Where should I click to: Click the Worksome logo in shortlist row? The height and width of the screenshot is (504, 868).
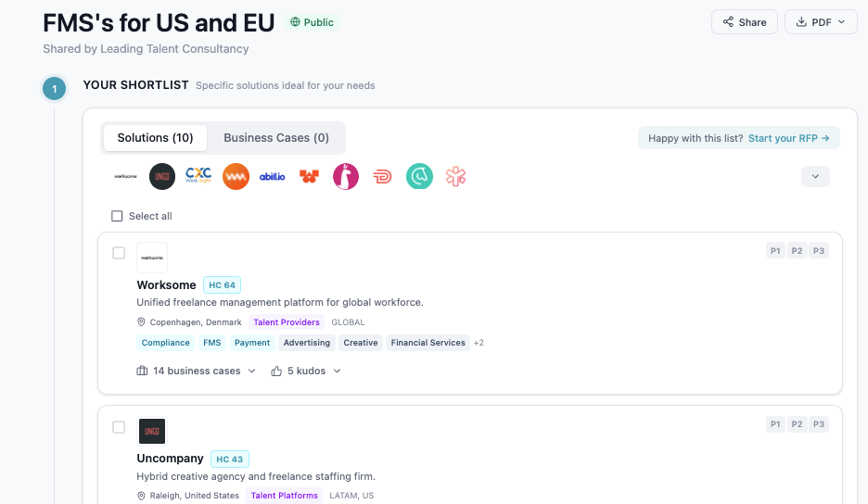pyautogui.click(x=126, y=176)
